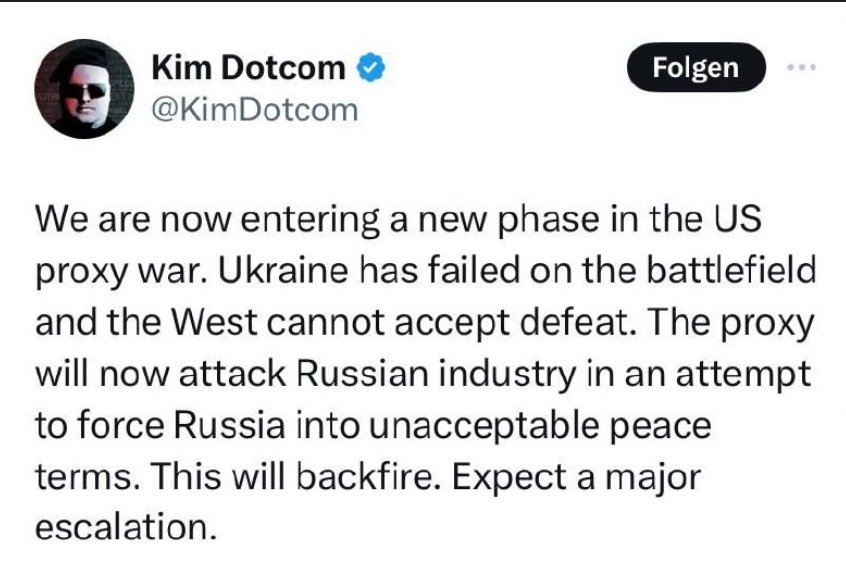Image resolution: width=846 pixels, height=584 pixels.
Task: Click the word 'industry' in the tweet
Action: coord(508,376)
